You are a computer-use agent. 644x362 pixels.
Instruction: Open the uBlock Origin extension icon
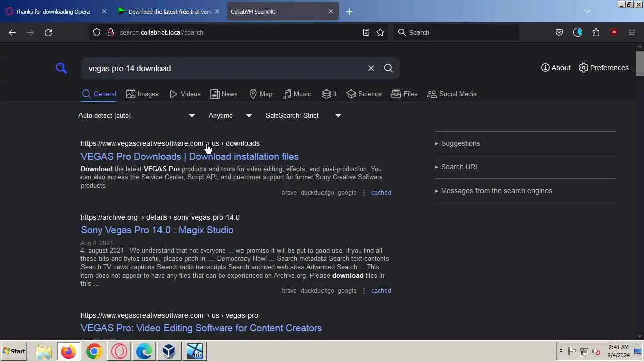pyautogui.click(x=614, y=32)
